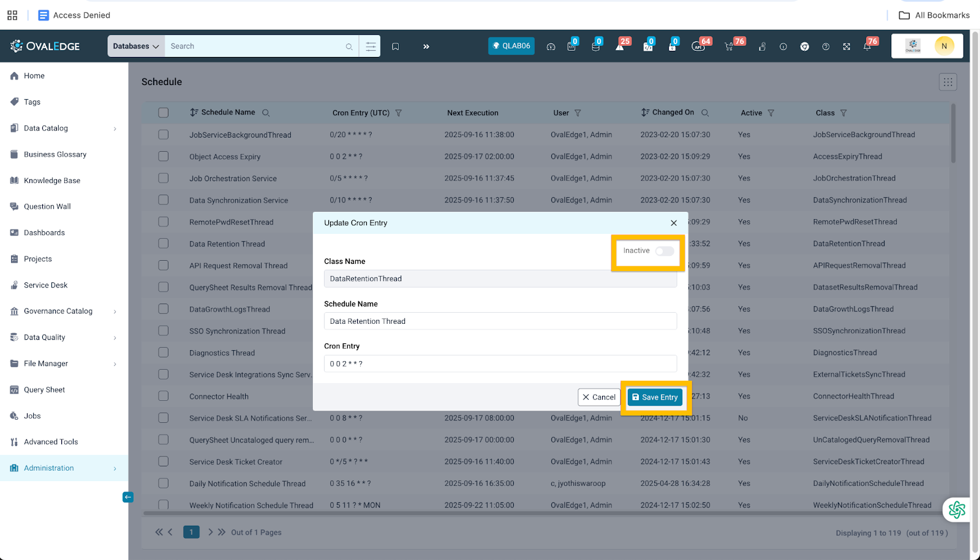Click the alert triangle icon with 25 badge

(x=620, y=47)
